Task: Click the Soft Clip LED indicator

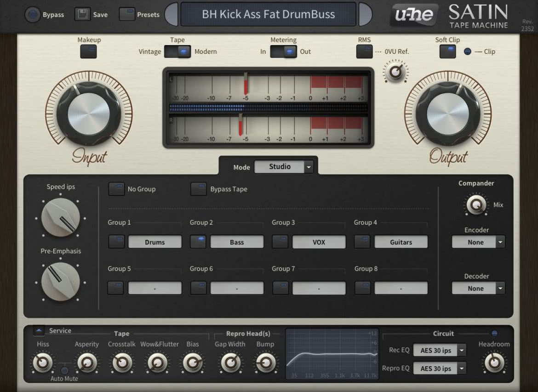Action: 467,51
